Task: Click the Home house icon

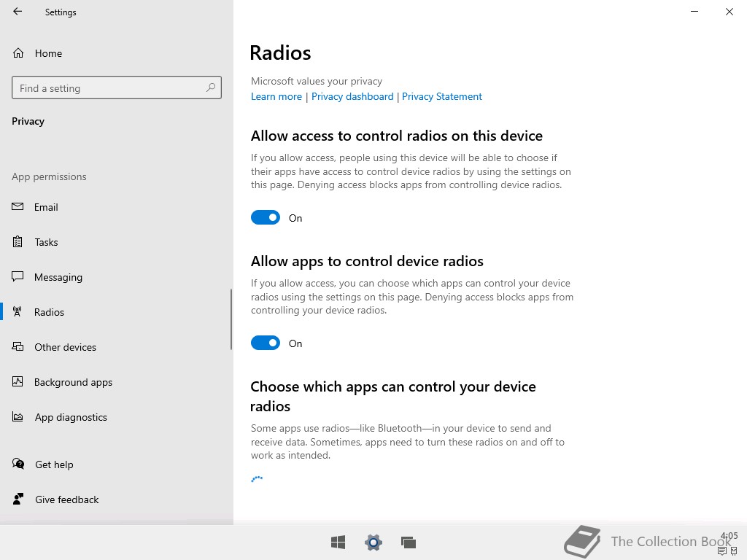Action: pos(18,52)
